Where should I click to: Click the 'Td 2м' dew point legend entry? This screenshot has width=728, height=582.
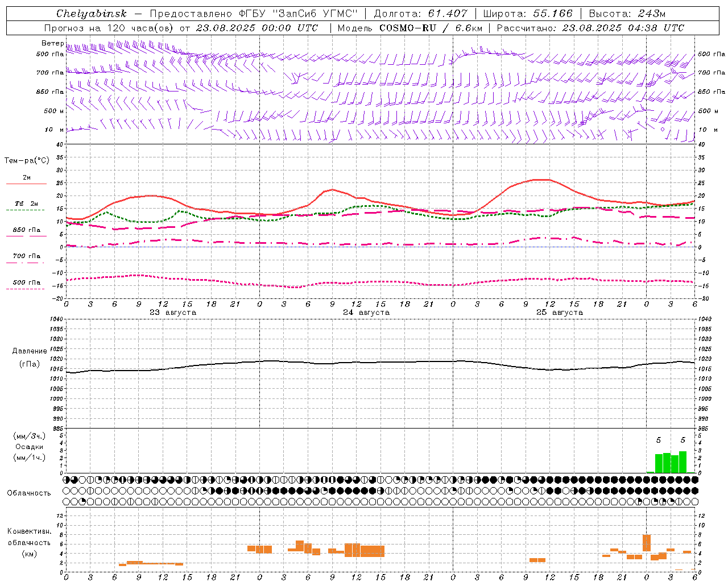pyautogui.click(x=26, y=203)
